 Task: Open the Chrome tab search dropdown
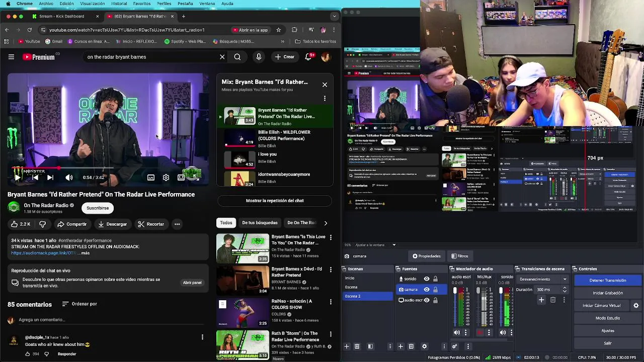pyautogui.click(x=334, y=16)
